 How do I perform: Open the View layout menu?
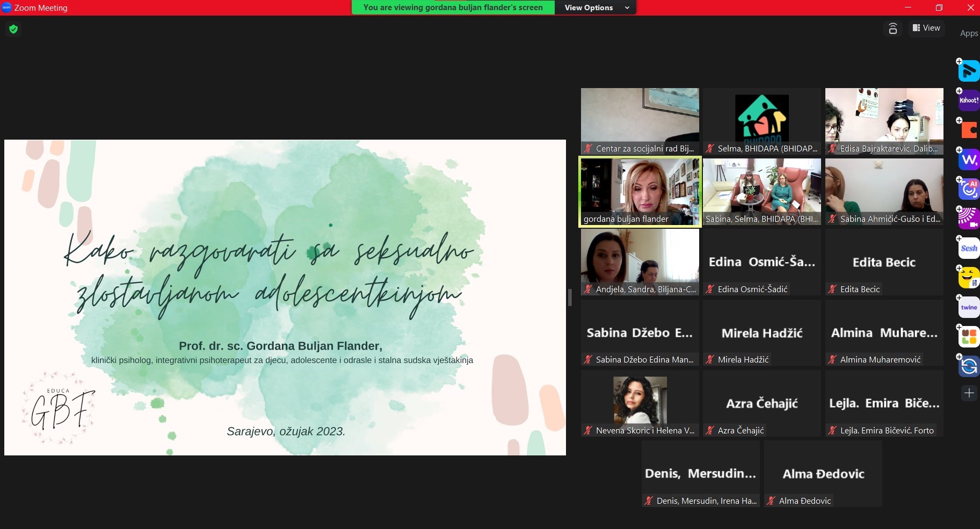click(926, 28)
